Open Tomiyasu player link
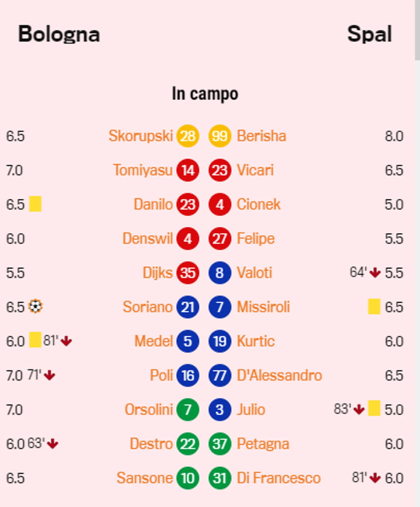Viewport: 420px width, 507px height. (x=143, y=170)
